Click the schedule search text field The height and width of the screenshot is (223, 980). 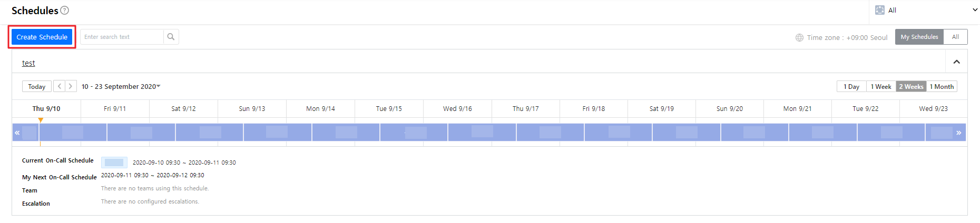122,37
